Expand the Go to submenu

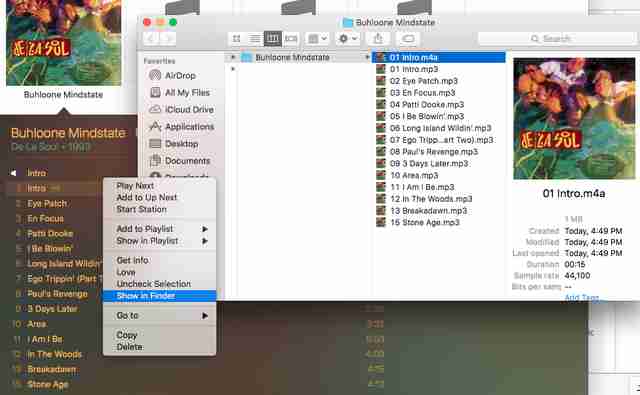tap(160, 315)
